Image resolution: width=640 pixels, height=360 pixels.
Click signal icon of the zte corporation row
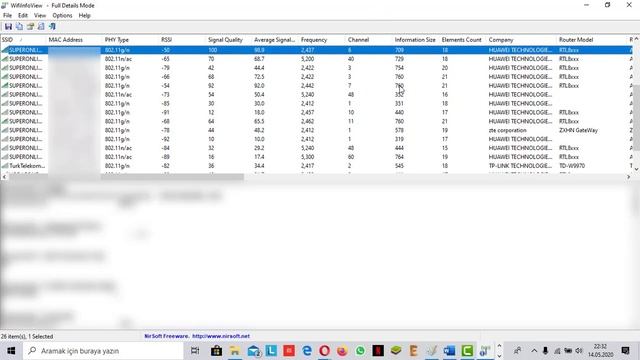tap(5, 130)
